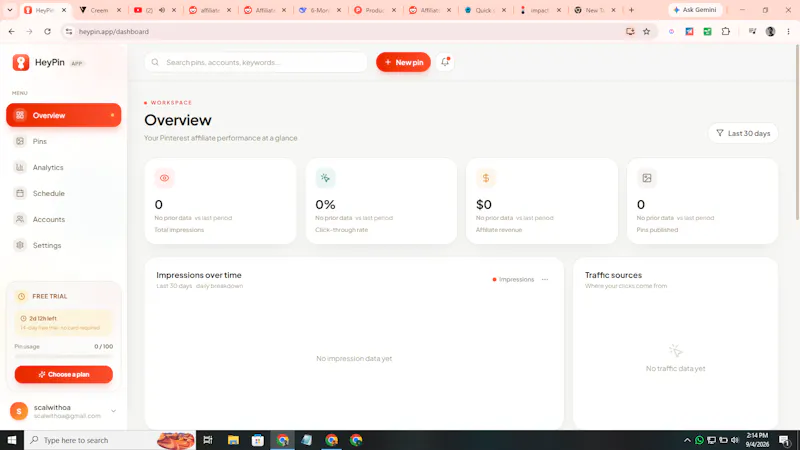
Task: Click the 2d 12h left trial notice
Action: pos(64,322)
